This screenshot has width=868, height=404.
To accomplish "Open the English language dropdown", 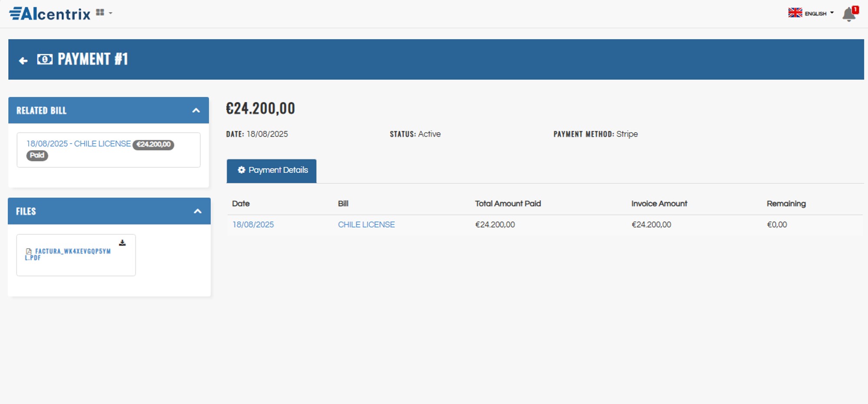I will (819, 13).
